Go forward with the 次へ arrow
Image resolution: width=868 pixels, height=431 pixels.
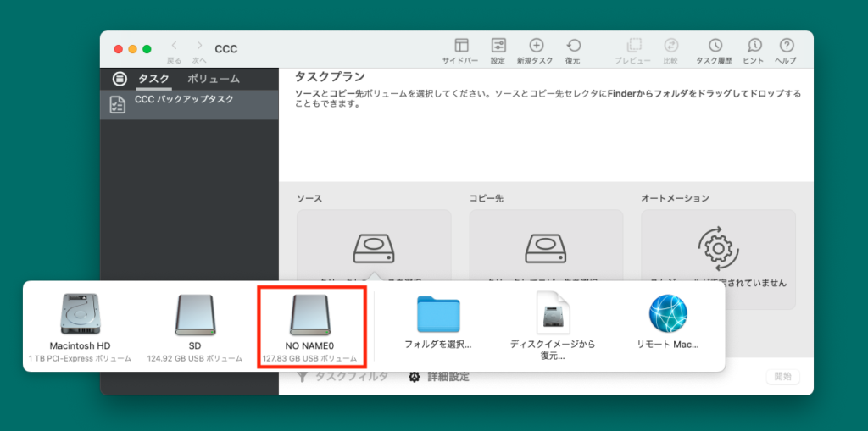tap(199, 47)
